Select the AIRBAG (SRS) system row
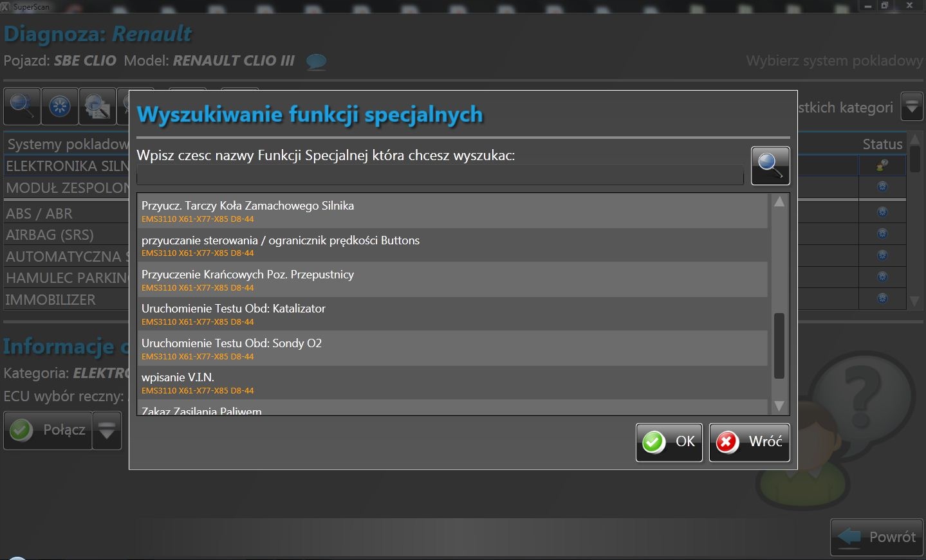Screen dimensions: 926x560 [x=67, y=235]
